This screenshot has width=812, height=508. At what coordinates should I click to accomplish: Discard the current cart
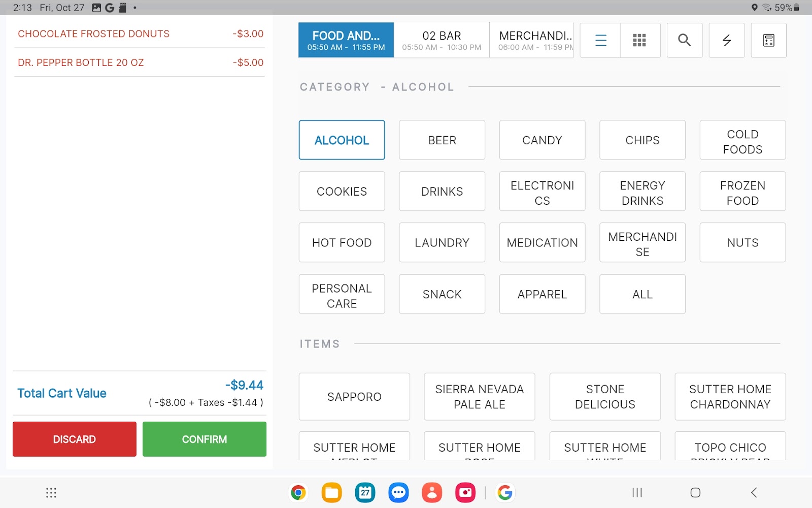click(75, 439)
